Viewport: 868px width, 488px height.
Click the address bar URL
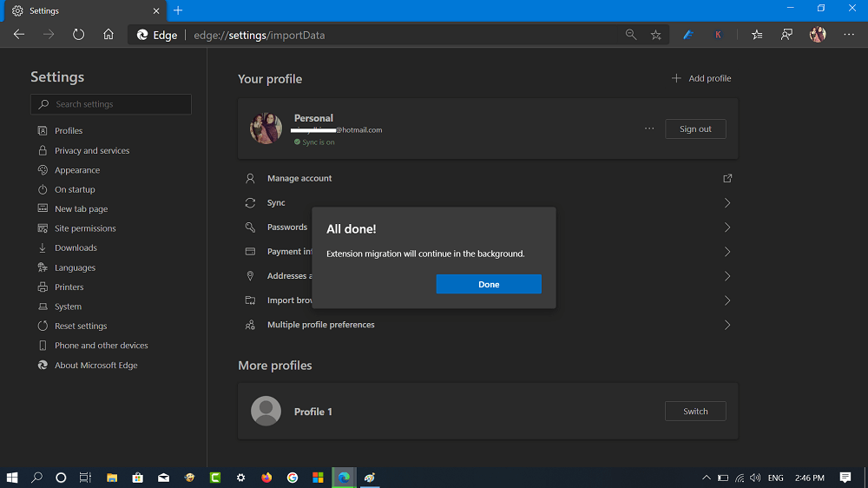pyautogui.click(x=259, y=35)
